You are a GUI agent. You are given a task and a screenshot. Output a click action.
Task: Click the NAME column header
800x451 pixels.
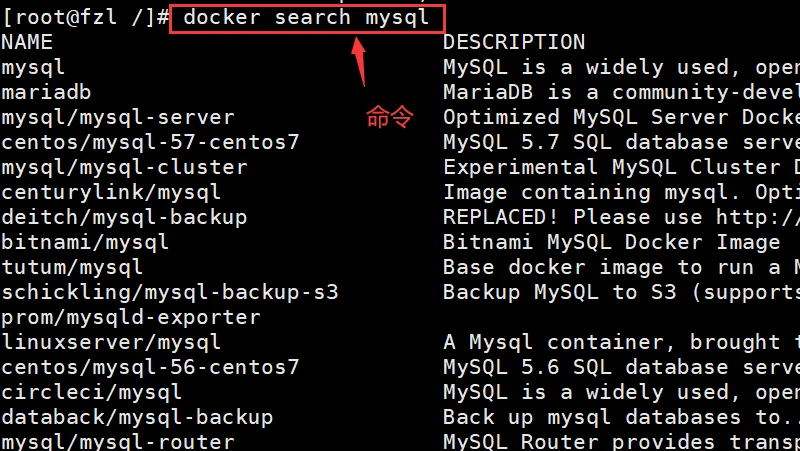coord(27,42)
